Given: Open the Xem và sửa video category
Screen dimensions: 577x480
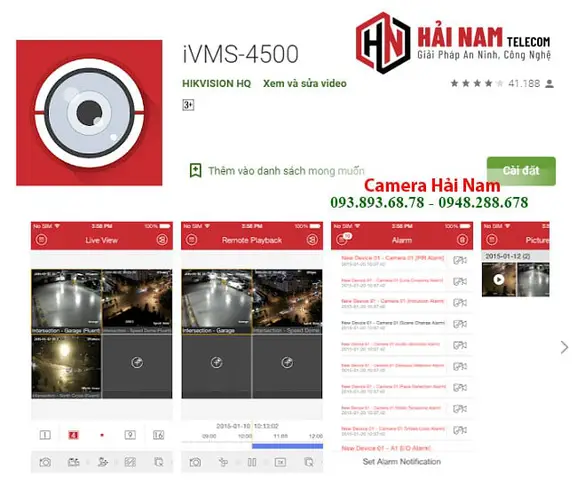Looking at the screenshot, I should [x=305, y=84].
